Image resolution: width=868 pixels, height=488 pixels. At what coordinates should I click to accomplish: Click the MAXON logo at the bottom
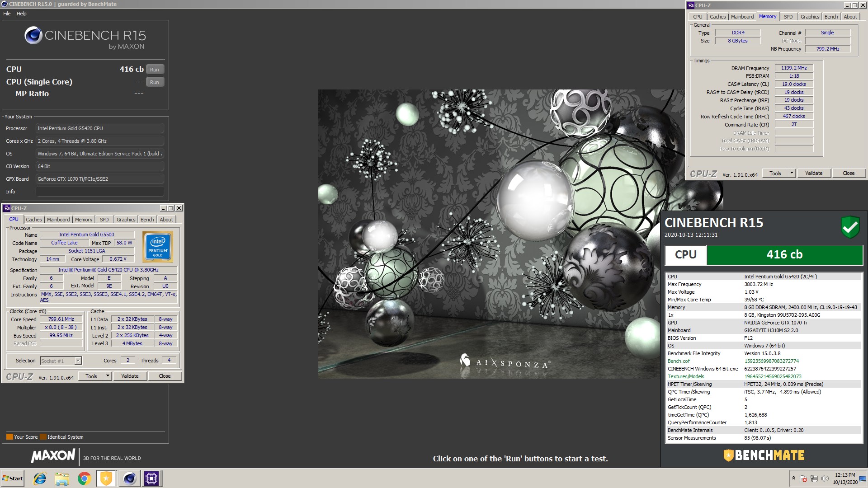(x=53, y=456)
